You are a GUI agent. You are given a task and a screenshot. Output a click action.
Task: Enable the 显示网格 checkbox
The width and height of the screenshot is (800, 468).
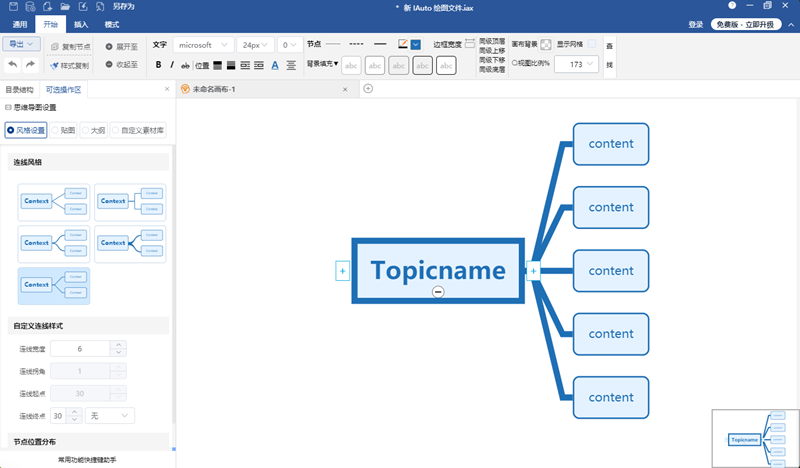tap(591, 44)
